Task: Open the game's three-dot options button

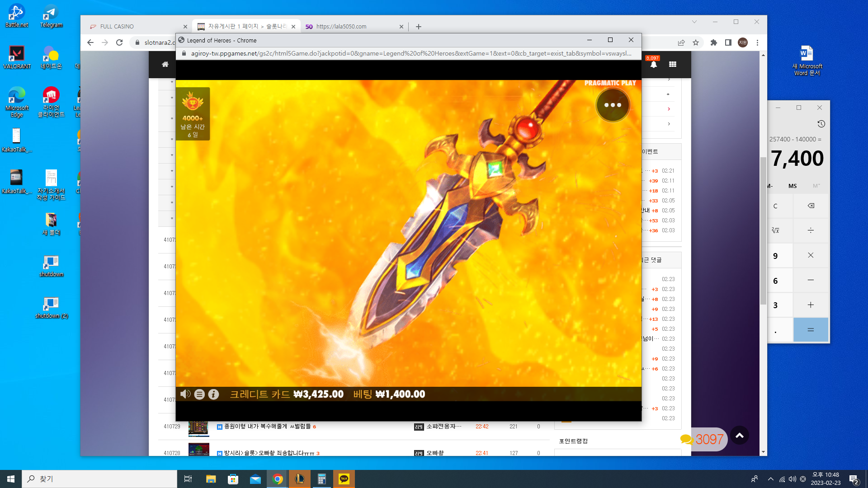Action: pyautogui.click(x=613, y=105)
